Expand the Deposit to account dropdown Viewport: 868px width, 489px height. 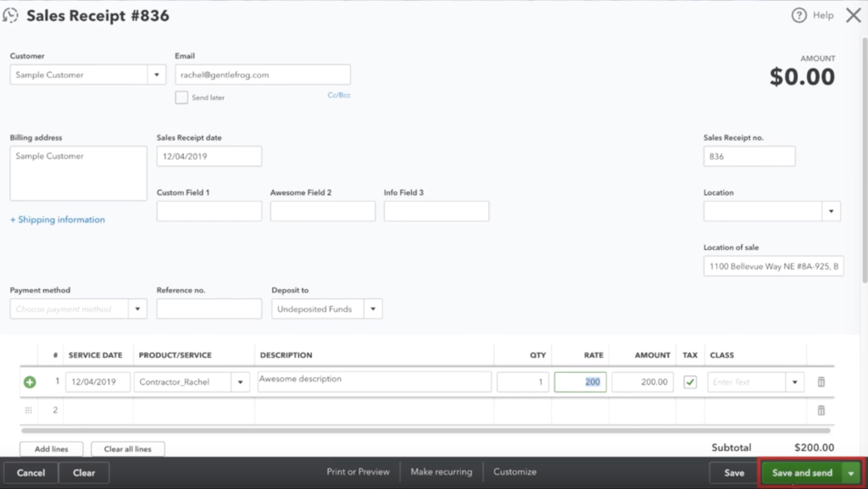click(373, 309)
